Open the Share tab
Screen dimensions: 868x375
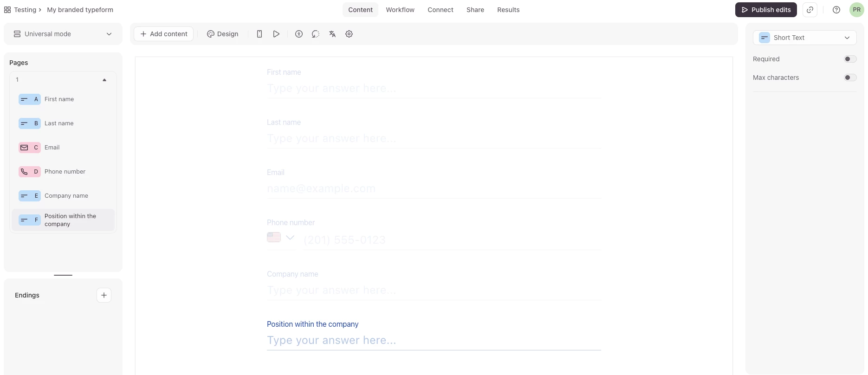475,10
